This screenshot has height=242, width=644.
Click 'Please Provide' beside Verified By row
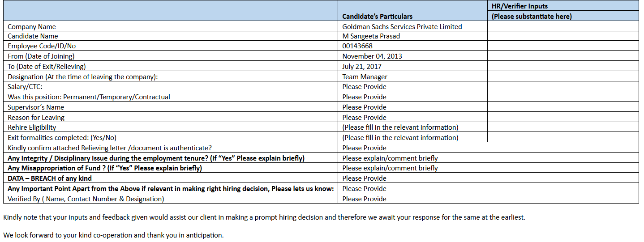click(364, 199)
